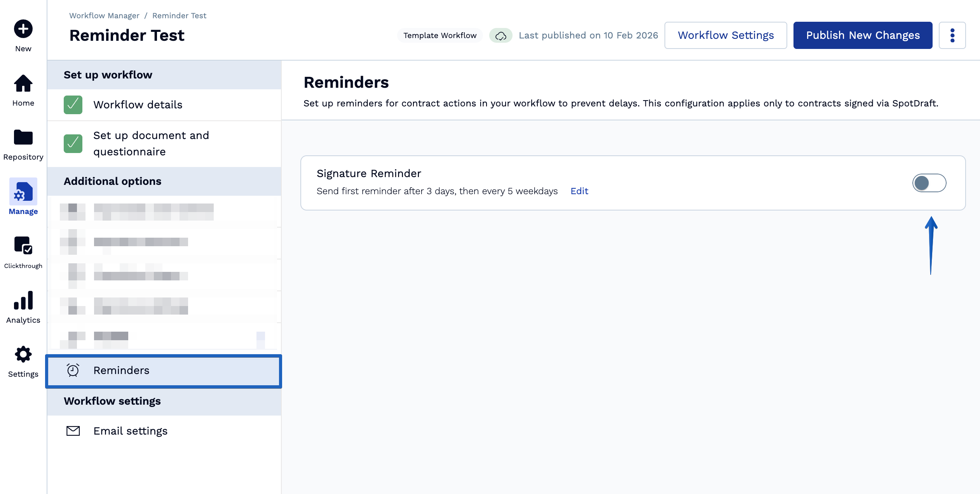The image size is (980, 494).
Task: Click the Workflow details green checkmark
Action: (x=72, y=104)
